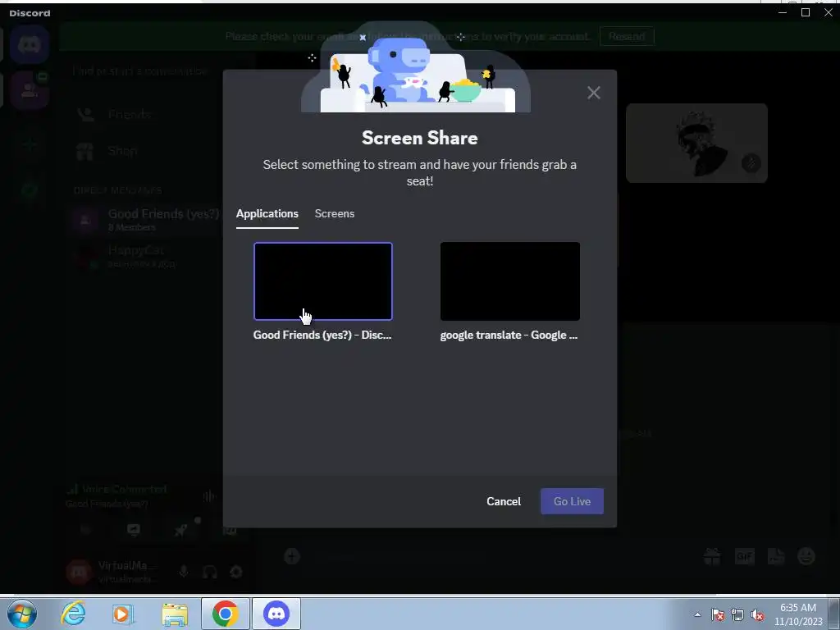Click the "google translate - Google ..." label

click(509, 335)
